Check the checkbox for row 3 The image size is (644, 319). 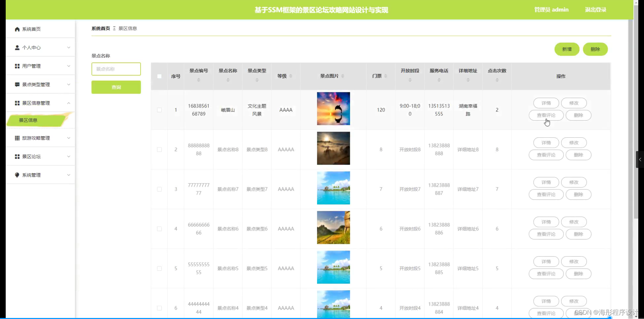point(159,189)
